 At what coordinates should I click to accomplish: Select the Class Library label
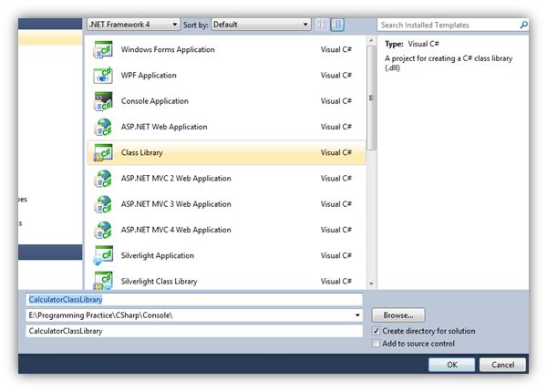click(x=142, y=153)
